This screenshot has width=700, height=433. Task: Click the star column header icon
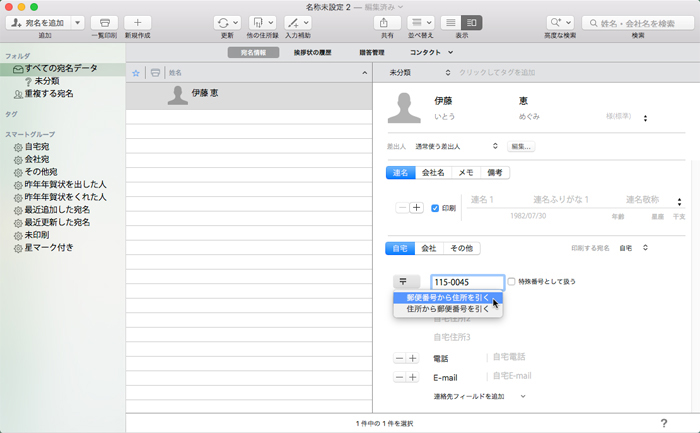[136, 73]
